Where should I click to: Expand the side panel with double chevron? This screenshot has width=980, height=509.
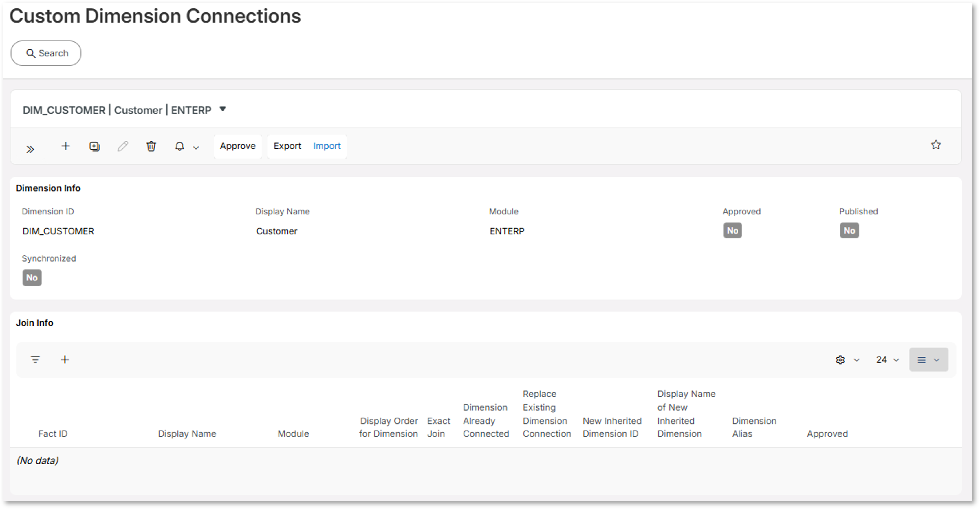coord(30,149)
